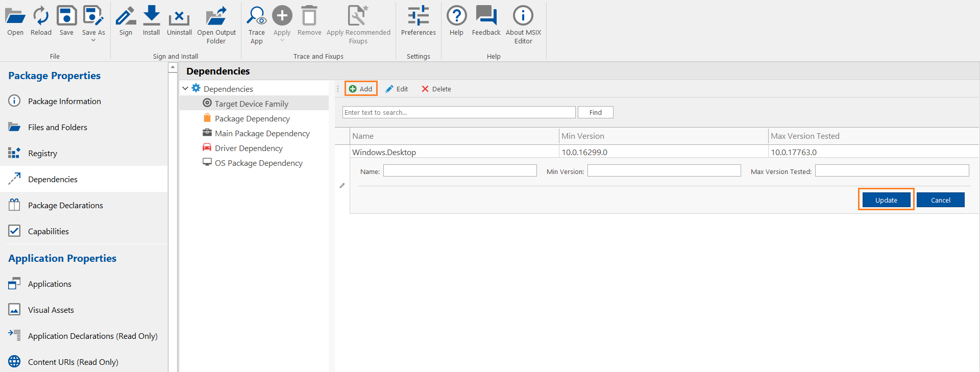This screenshot has height=372, width=980.
Task: Go to Package Information page
Action: [64, 101]
